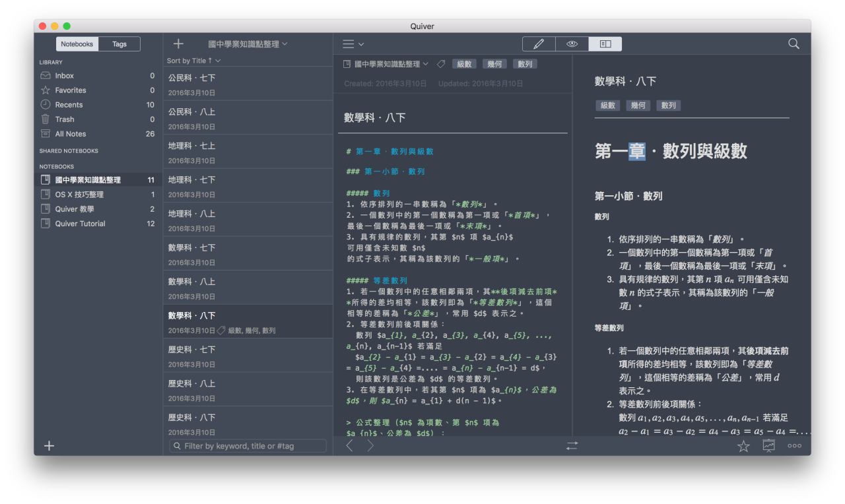Click the filter by keyword search field

tap(248, 446)
